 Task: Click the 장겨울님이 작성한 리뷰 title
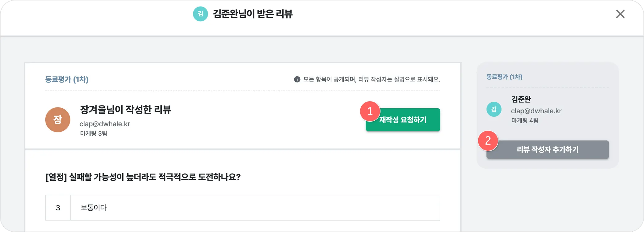125,110
